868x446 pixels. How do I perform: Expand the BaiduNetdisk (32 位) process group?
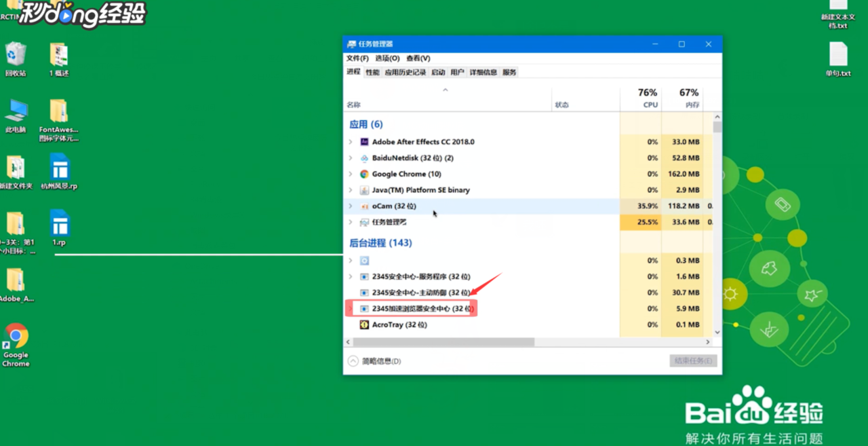351,158
